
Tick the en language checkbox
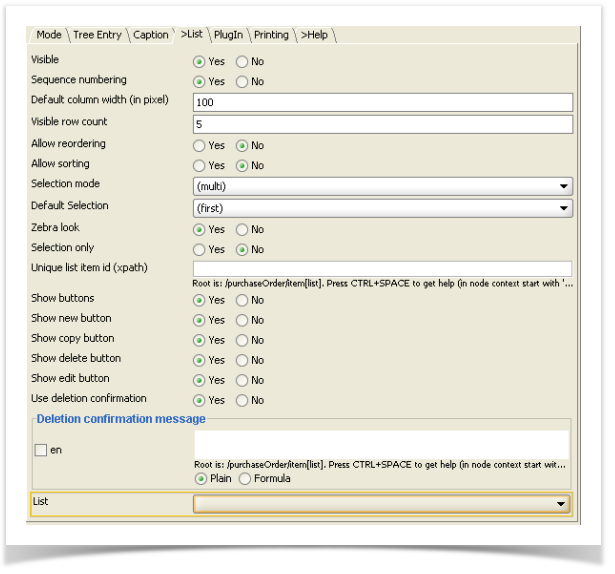[41, 451]
